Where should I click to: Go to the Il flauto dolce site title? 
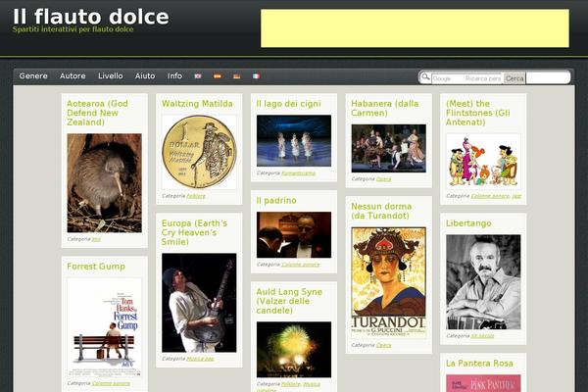[91, 17]
